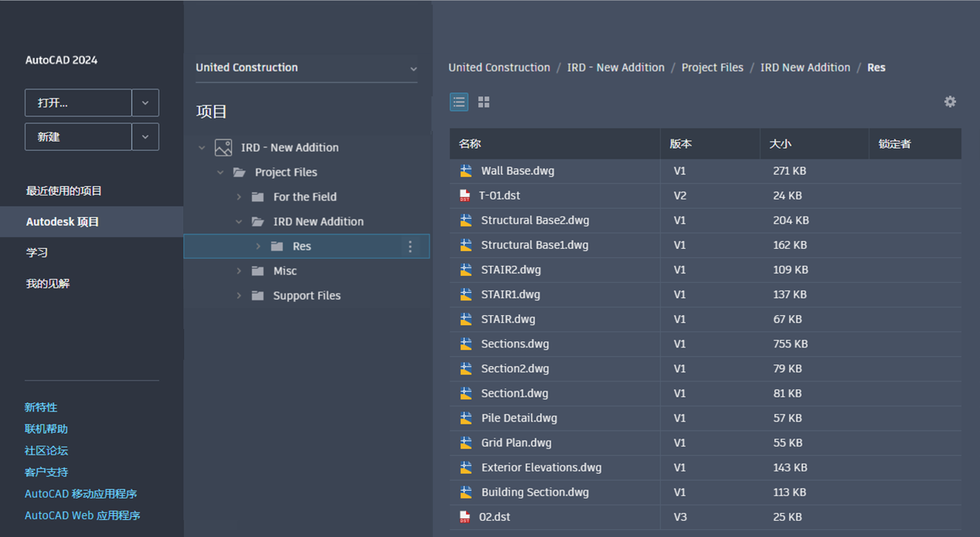This screenshot has height=537, width=980.
Task: Click T-01.dst sheet set icon
Action: point(465,196)
